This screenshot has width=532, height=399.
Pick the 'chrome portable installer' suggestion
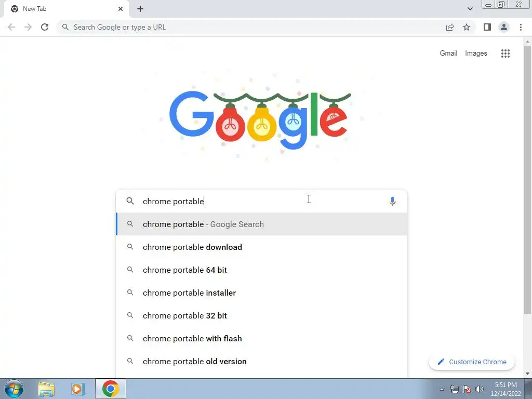262,292
